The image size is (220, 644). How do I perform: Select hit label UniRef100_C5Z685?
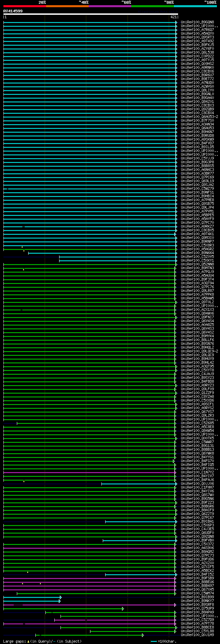tap(197, 423)
